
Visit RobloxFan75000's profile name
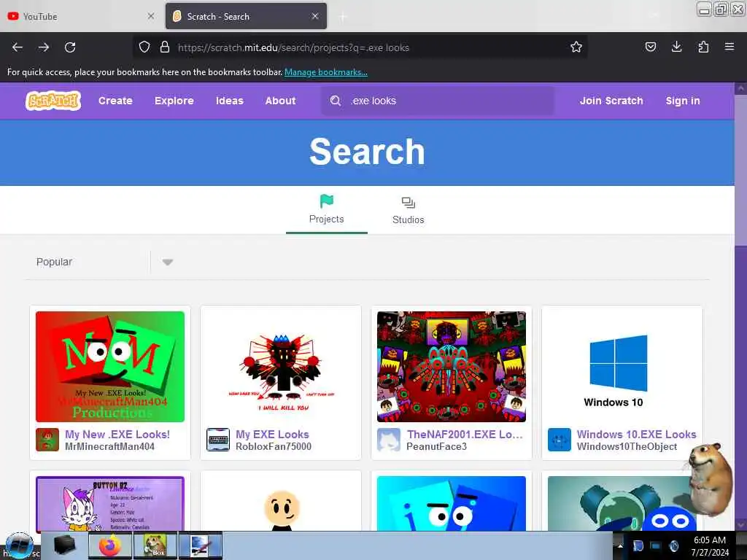coord(274,447)
